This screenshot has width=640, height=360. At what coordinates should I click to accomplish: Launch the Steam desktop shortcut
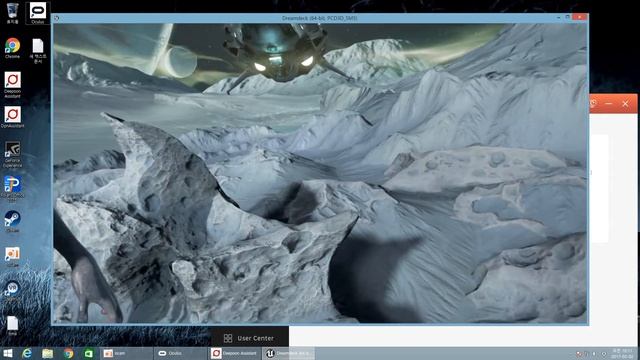pyautogui.click(x=12, y=221)
